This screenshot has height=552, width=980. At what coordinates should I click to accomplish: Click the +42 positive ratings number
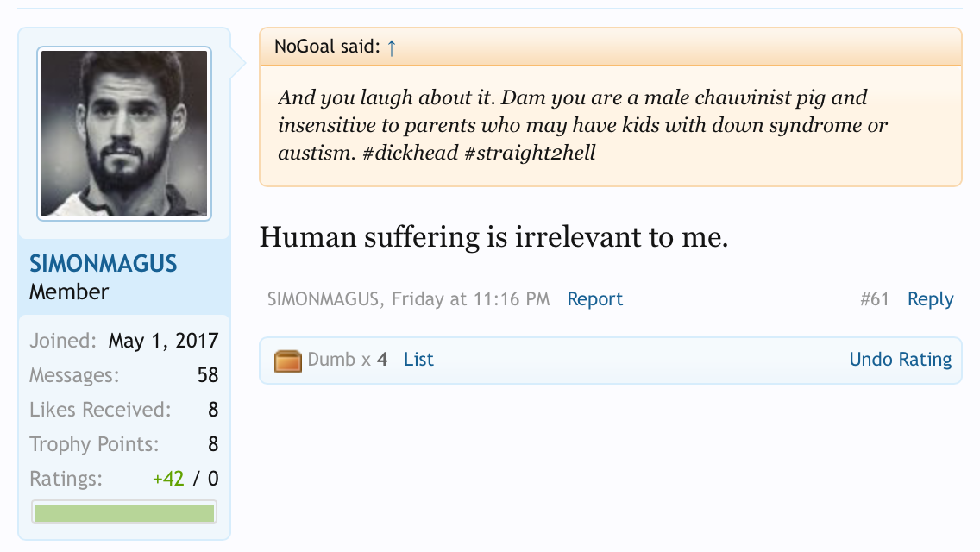click(168, 479)
